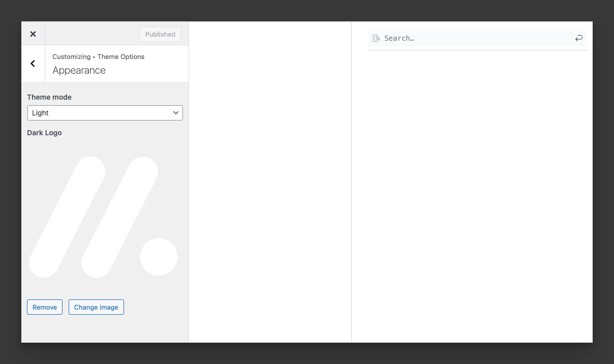Click the Published button
614x364 pixels.
tap(160, 34)
